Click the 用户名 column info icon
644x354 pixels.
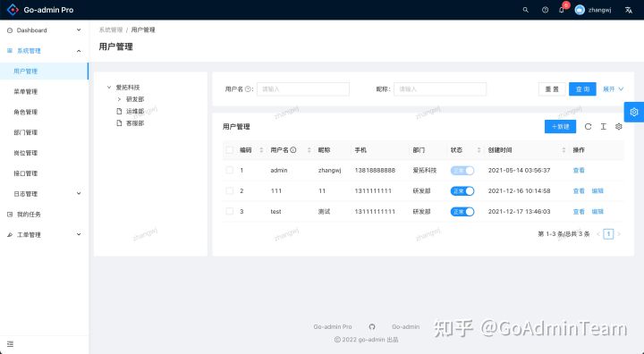coord(293,150)
